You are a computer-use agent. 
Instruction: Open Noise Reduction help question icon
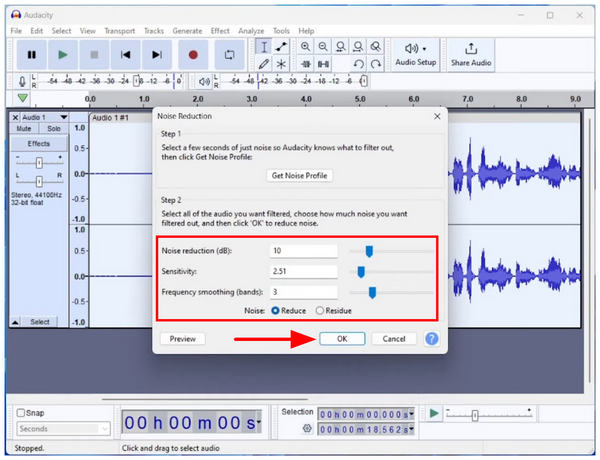[x=432, y=339]
